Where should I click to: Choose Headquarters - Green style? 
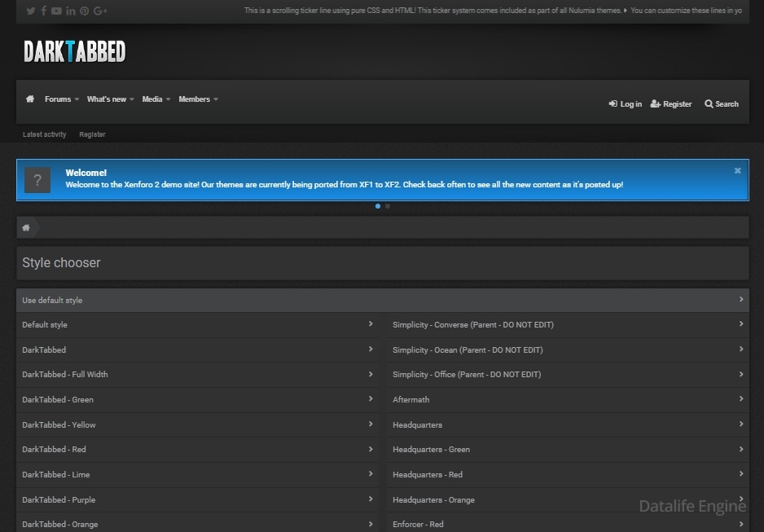pyautogui.click(x=569, y=450)
